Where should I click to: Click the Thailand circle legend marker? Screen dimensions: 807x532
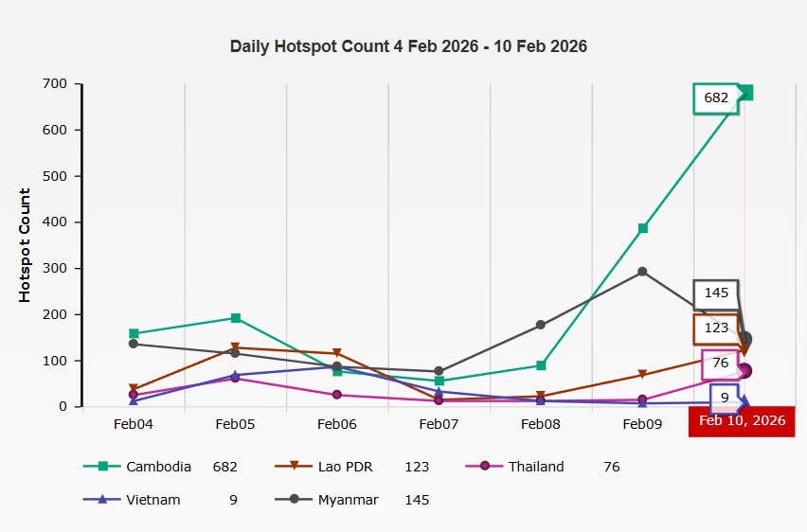point(486,467)
